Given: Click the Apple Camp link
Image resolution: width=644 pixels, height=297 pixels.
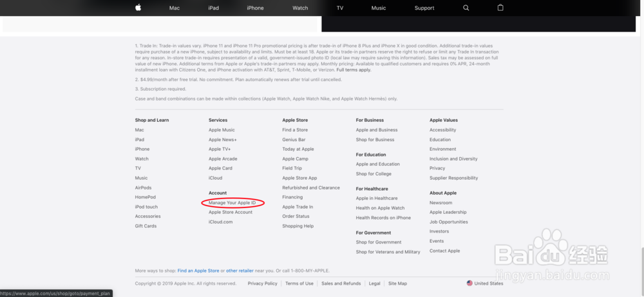Looking at the screenshot, I should [x=296, y=159].
